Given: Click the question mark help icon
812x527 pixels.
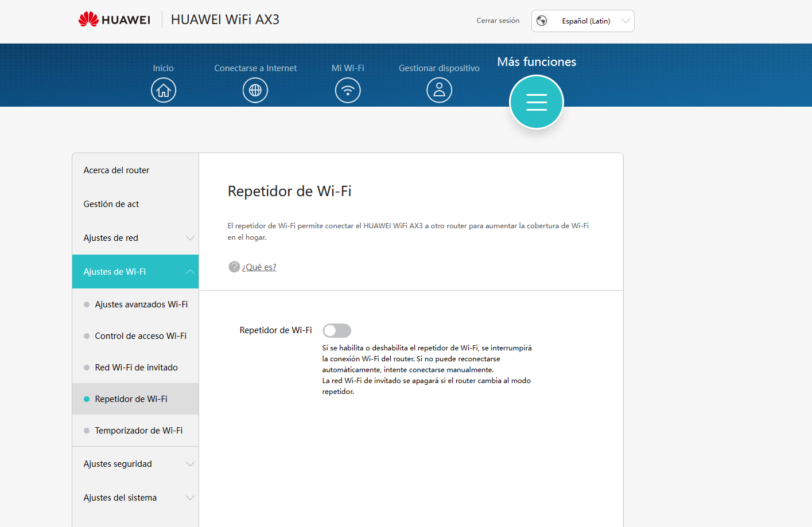Looking at the screenshot, I should pyautogui.click(x=234, y=267).
